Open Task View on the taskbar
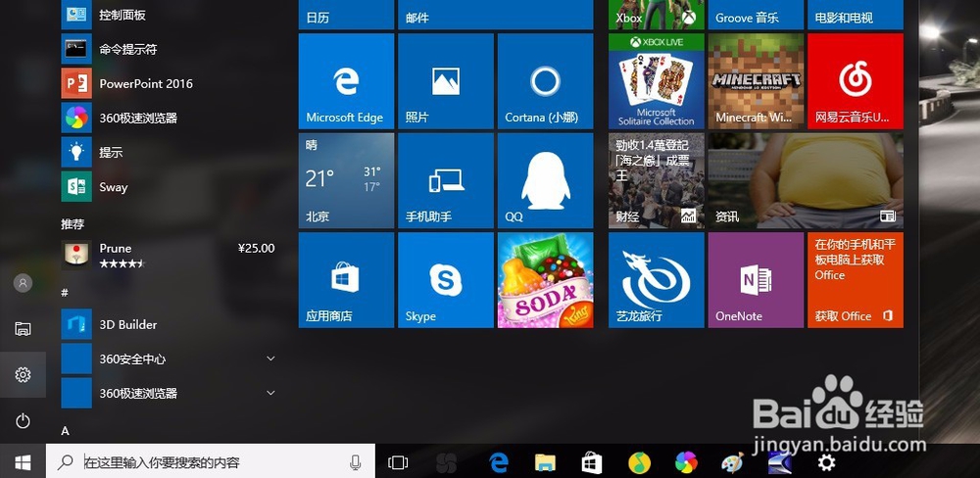 (398, 462)
